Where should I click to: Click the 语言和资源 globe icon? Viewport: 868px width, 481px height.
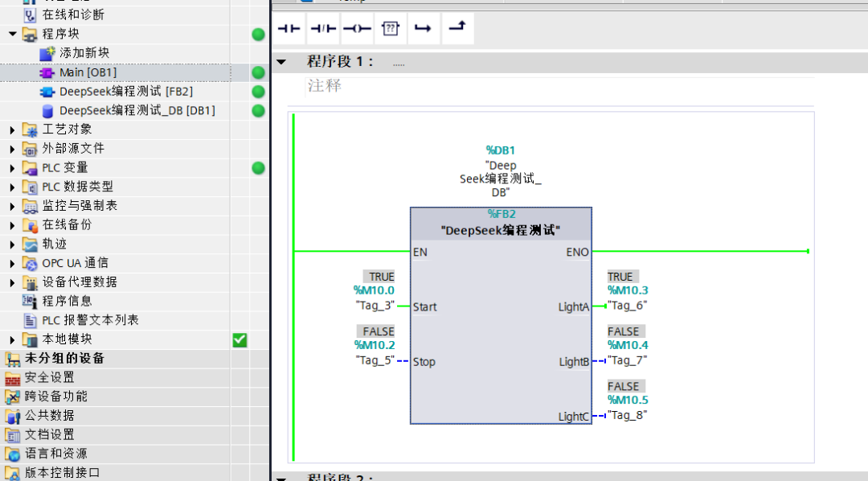click(12, 454)
